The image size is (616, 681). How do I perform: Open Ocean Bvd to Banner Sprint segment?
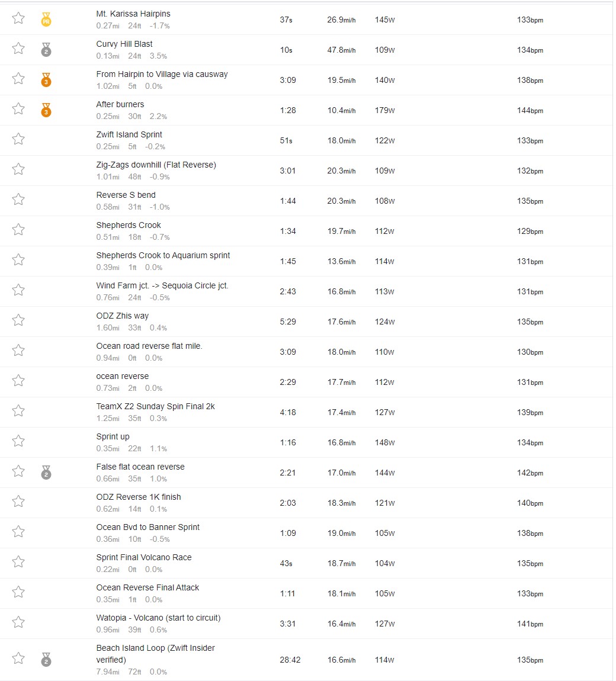(147, 527)
